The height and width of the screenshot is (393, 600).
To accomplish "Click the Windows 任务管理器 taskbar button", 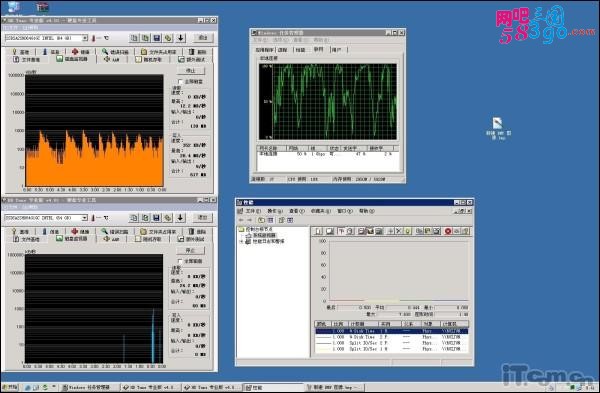I will (x=90, y=388).
